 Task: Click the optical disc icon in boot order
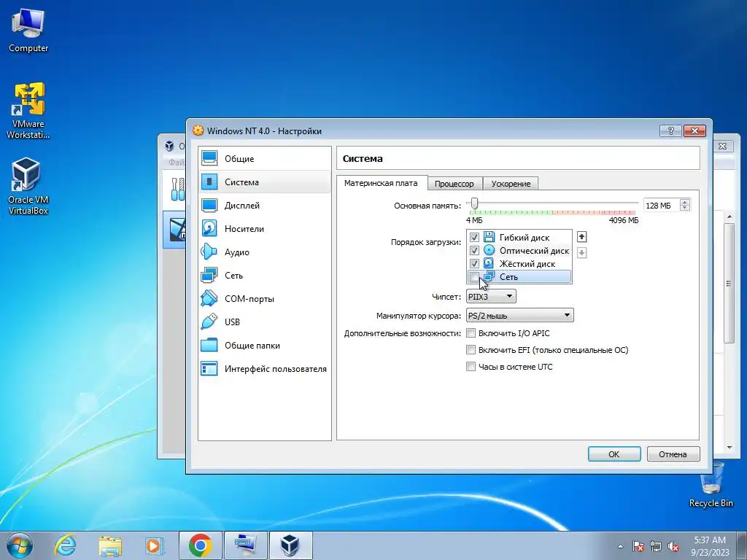[x=489, y=250]
